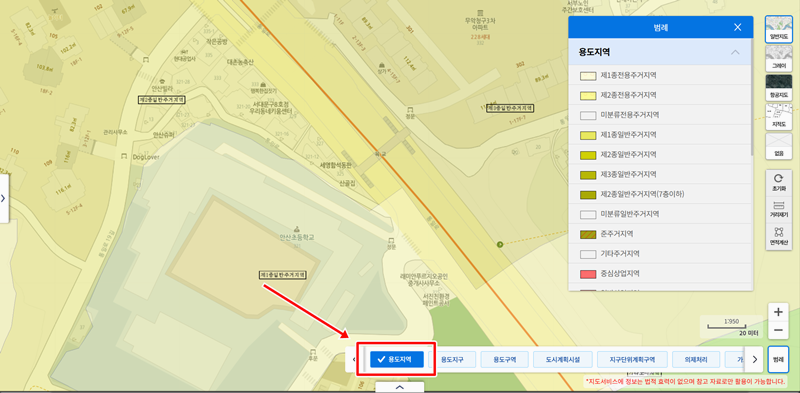Switch base map to 그레이
800x393 pixels.
pyautogui.click(x=779, y=58)
